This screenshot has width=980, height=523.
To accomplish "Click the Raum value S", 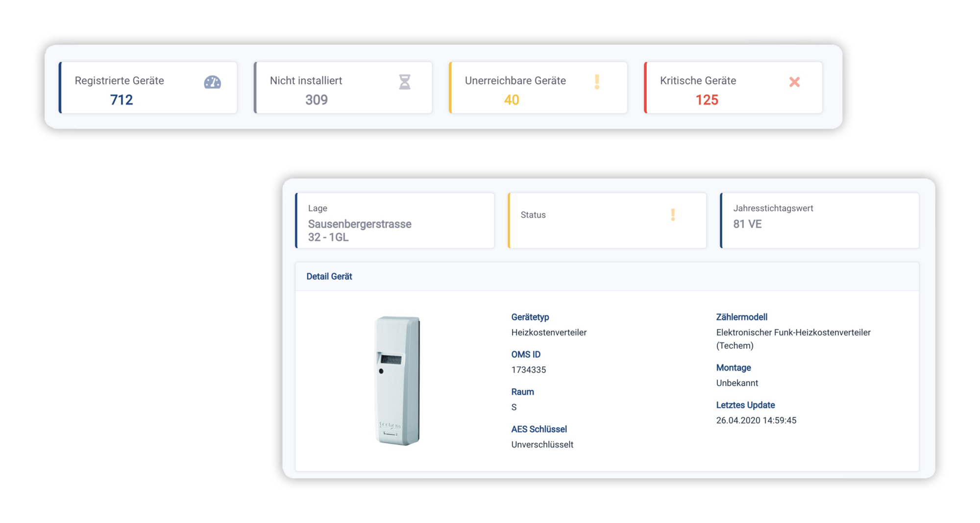I will 514,407.
